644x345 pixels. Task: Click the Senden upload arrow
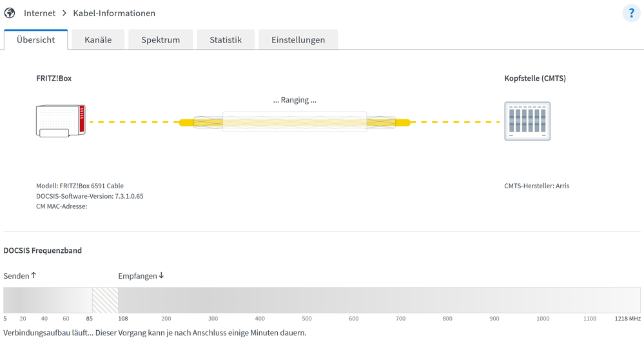click(34, 275)
